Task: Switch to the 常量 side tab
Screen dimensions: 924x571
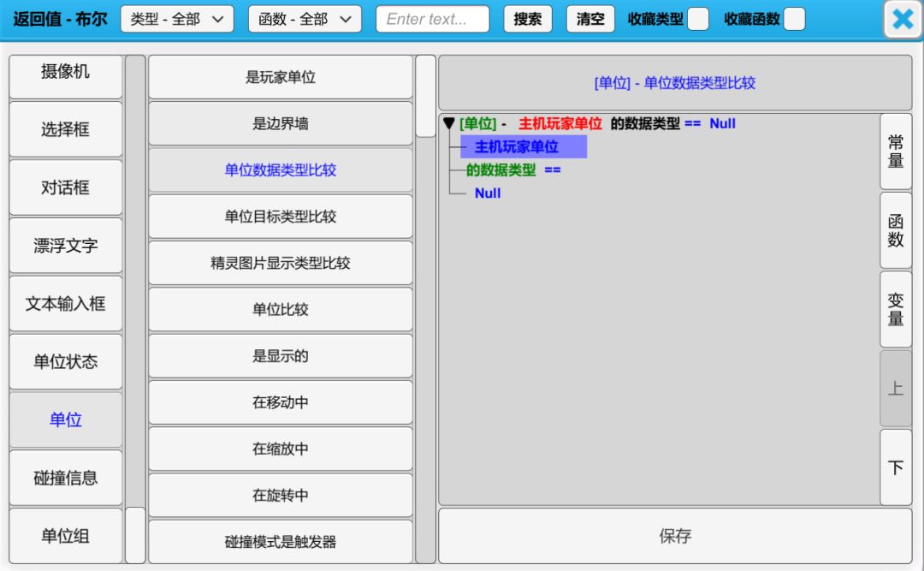Action: tap(896, 152)
